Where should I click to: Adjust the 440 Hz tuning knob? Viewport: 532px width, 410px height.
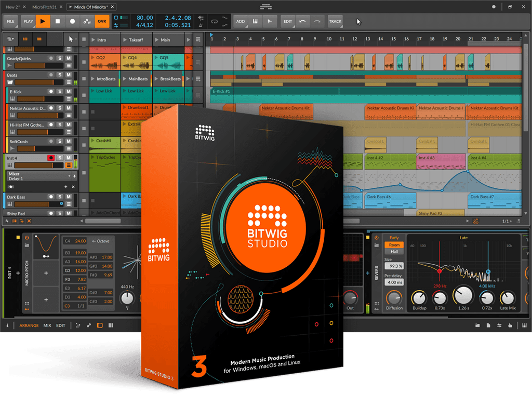click(127, 298)
